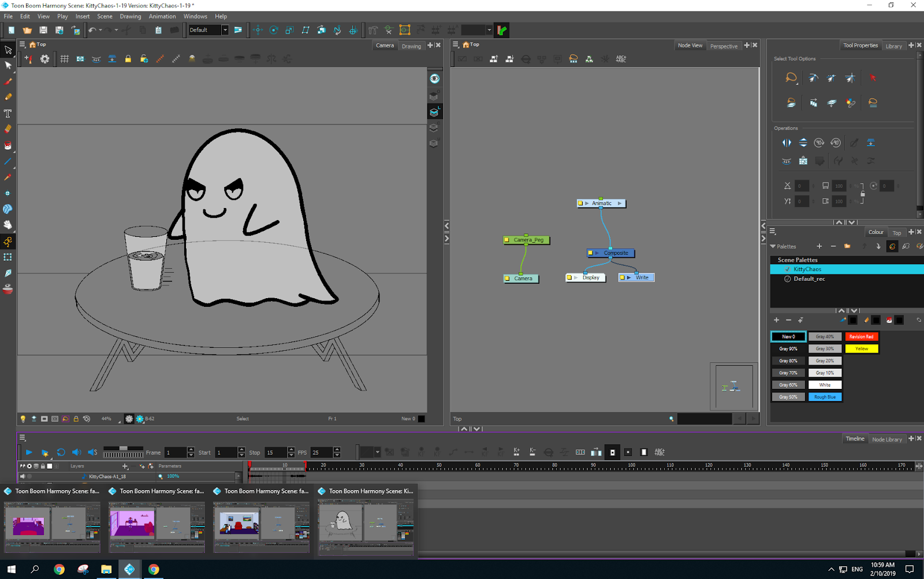Click the Loop playback icon

click(x=61, y=452)
